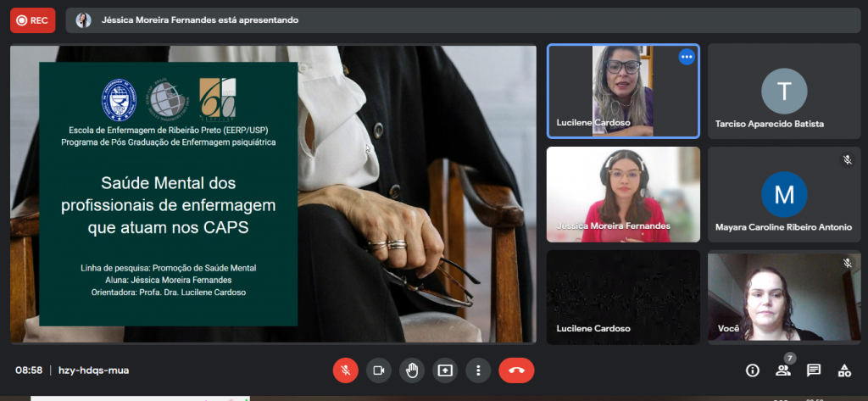Click 'Orientadora: Profa. Dra. Lucilene Cardoso' text
Screen dimensions: 868x401
(169, 292)
